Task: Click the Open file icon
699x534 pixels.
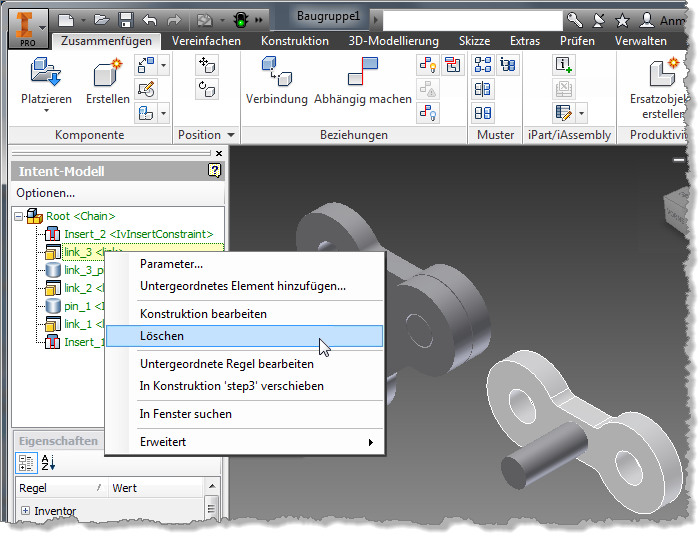Action: pos(102,20)
